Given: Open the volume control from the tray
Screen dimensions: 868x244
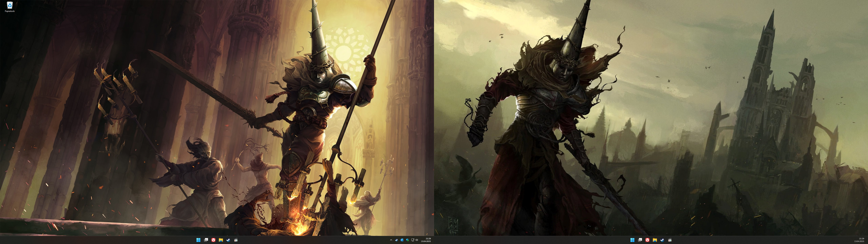Looking at the screenshot, I should click(417, 240).
